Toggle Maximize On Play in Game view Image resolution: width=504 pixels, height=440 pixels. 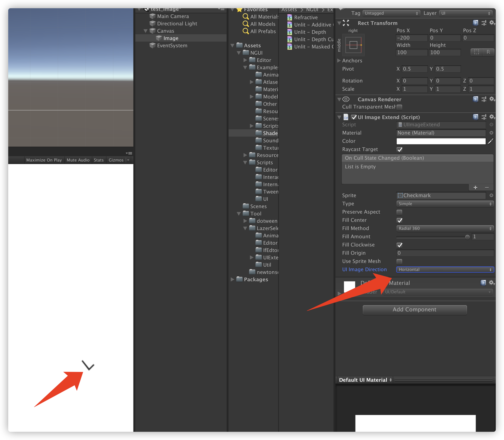(x=44, y=160)
